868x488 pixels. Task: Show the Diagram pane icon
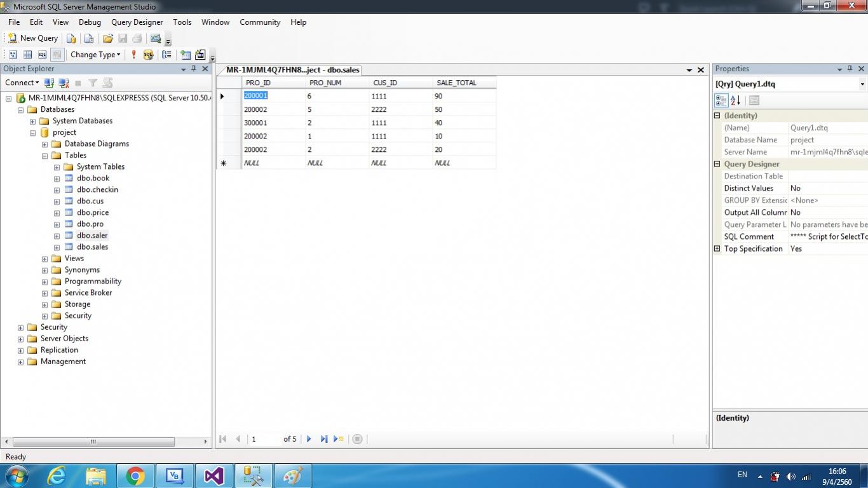(x=13, y=55)
